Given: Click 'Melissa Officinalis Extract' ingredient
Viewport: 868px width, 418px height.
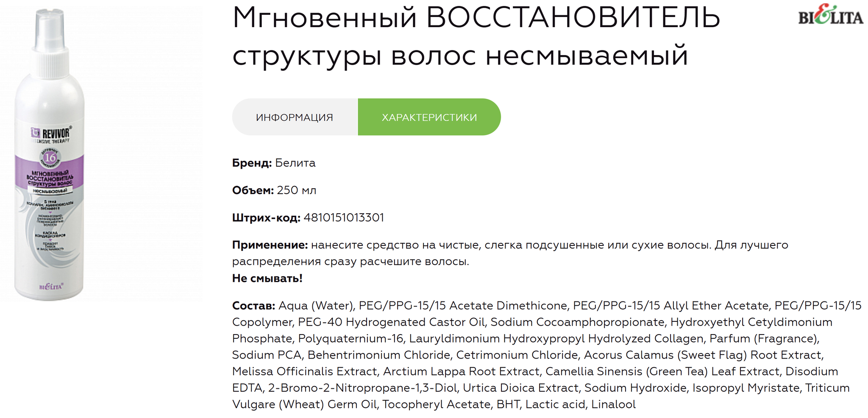Looking at the screenshot, I should pos(305,371).
